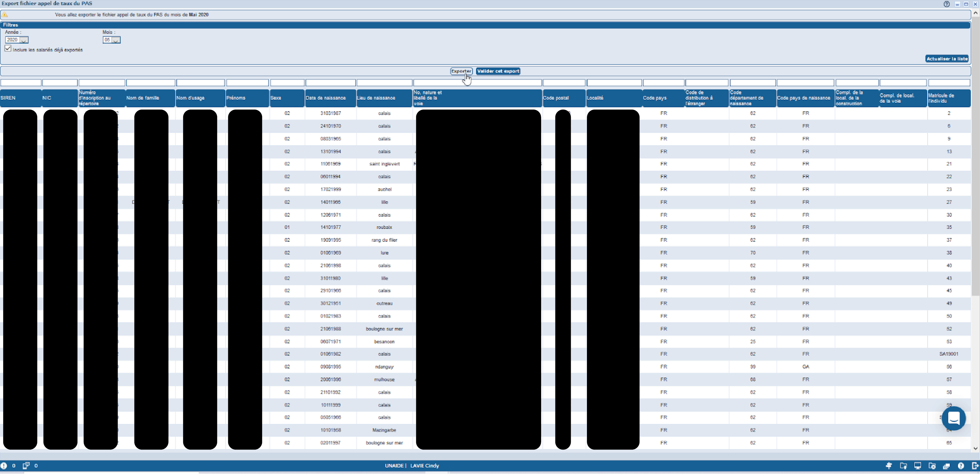
Task: Click the 'Sexe' column header
Action: 287,98
